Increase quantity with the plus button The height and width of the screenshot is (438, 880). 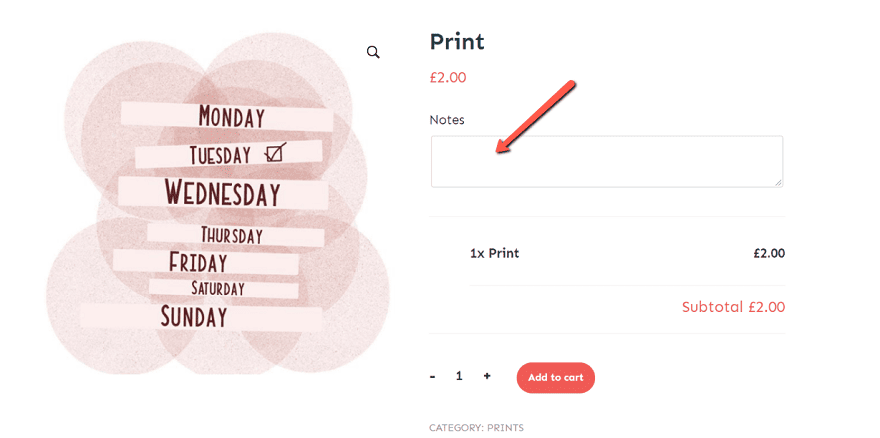(x=487, y=376)
